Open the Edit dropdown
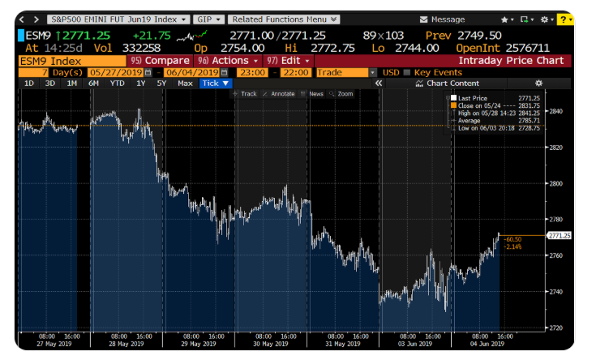Image resolution: width=596 pixels, height=364 pixels. tap(288, 61)
